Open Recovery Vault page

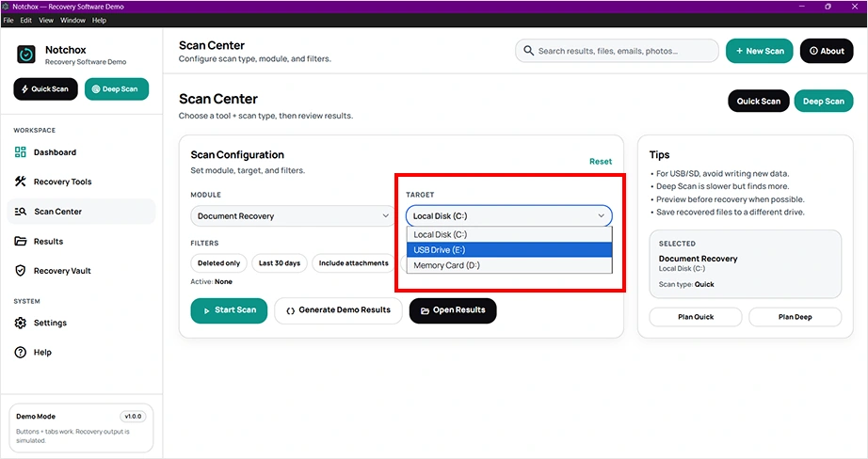pyautogui.click(x=81, y=271)
